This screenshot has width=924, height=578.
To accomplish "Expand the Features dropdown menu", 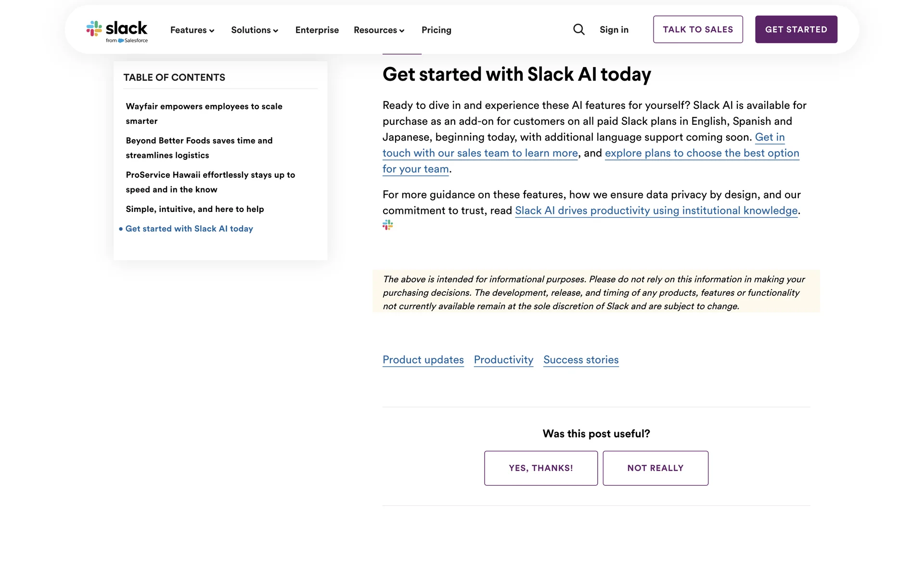I will tap(192, 30).
